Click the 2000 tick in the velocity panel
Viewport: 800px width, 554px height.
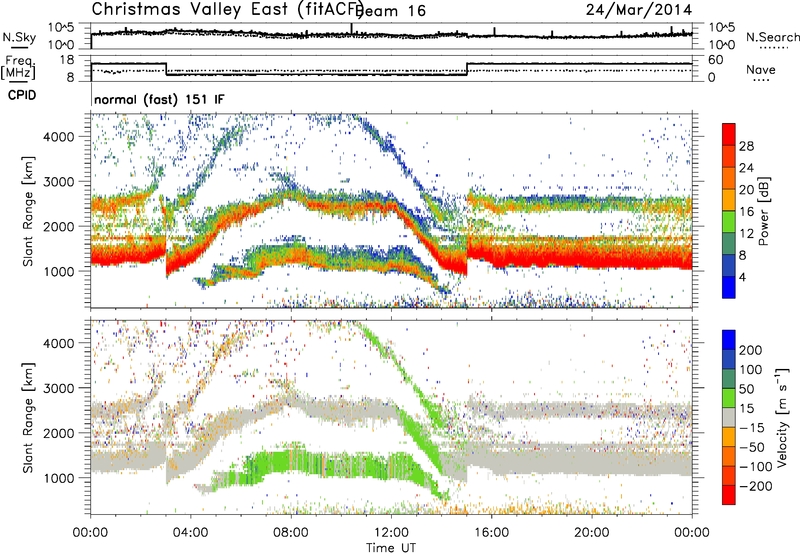[x=58, y=433]
